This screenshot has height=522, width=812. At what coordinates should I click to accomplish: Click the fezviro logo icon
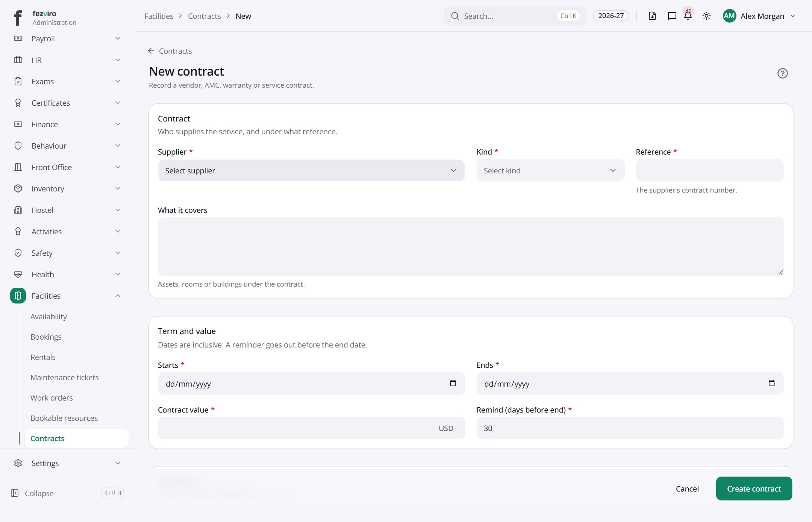click(x=18, y=18)
